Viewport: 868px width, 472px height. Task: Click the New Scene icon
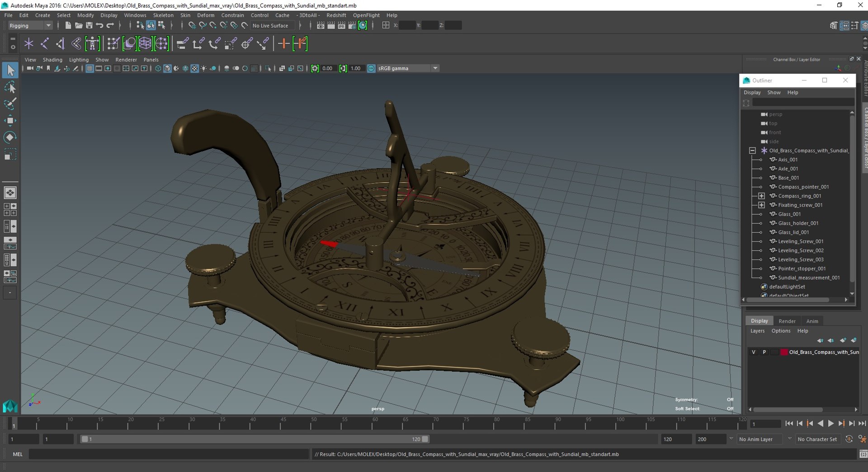[68, 25]
